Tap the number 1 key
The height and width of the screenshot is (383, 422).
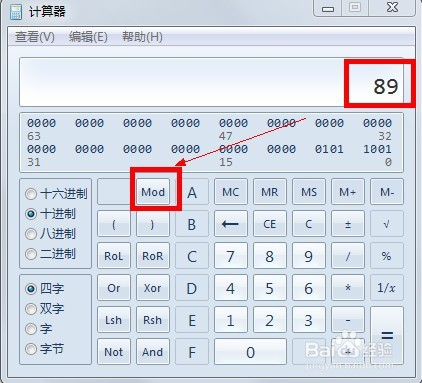pyautogui.click(x=231, y=320)
